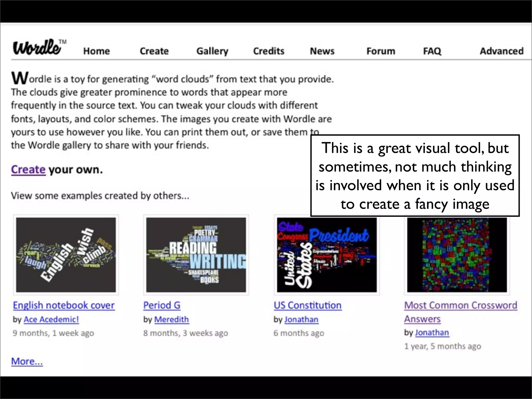This screenshot has width=532, height=399.
Task: Open the Home nav item
Action: click(x=96, y=51)
